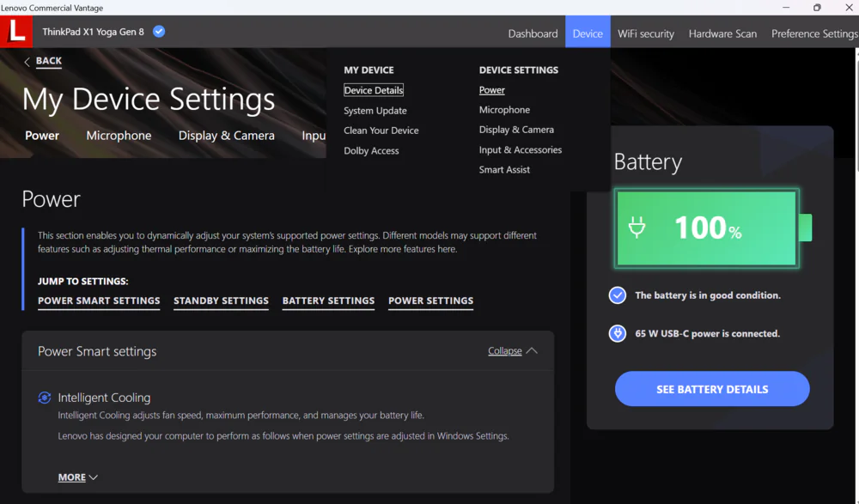Screen dimensions: 859x504
Task: Click 'The battery is in good condition.' text
Action: (x=708, y=295)
